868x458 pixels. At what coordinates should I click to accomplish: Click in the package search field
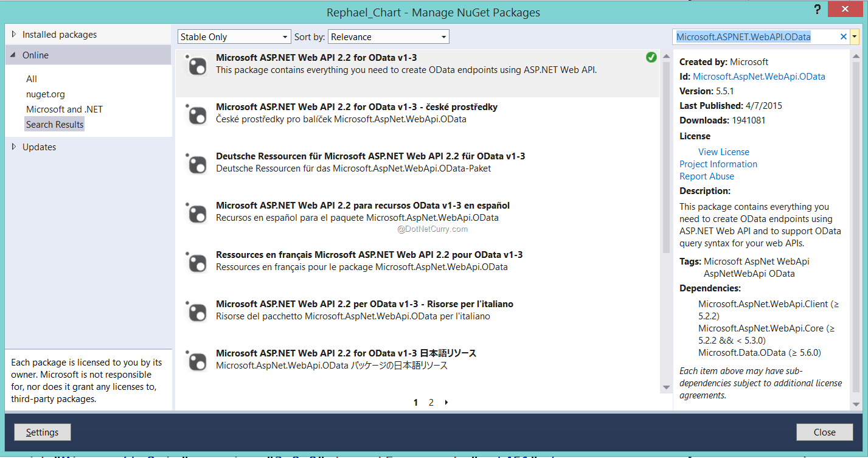point(756,36)
